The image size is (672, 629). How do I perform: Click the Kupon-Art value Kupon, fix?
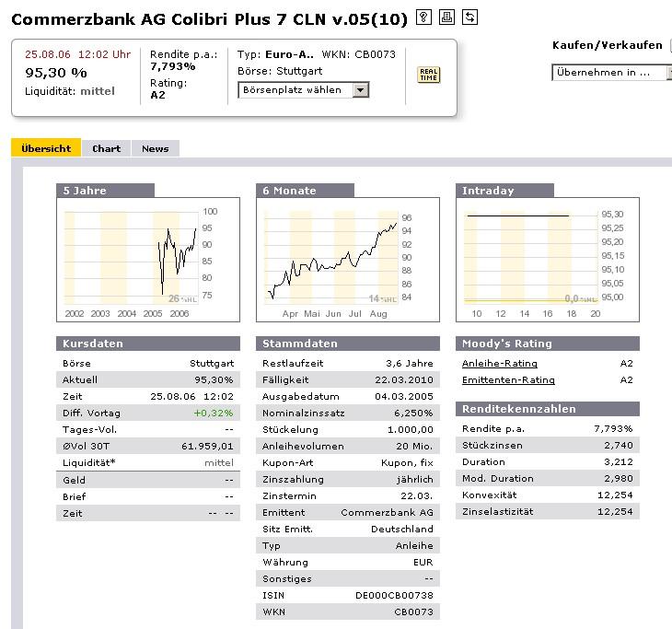[407, 462]
